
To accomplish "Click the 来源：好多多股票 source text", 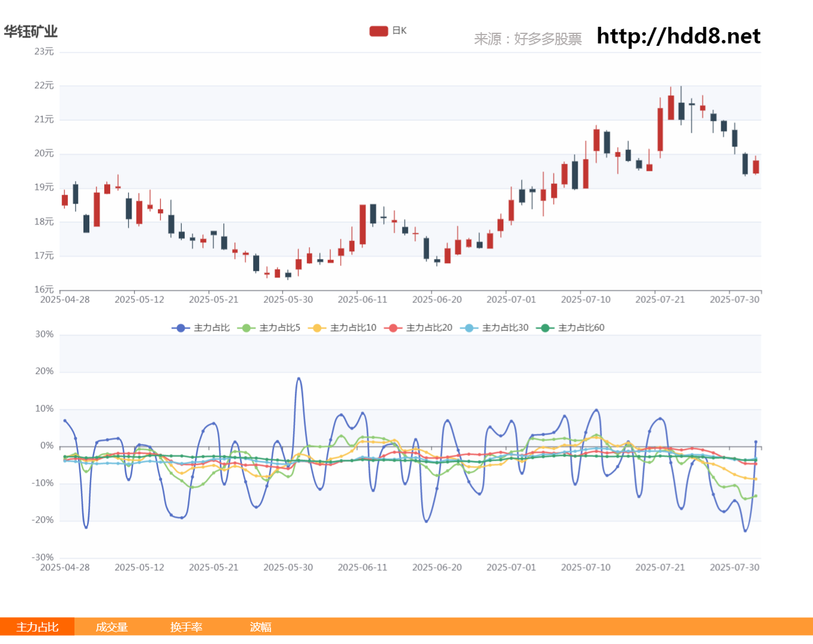I will (x=528, y=39).
